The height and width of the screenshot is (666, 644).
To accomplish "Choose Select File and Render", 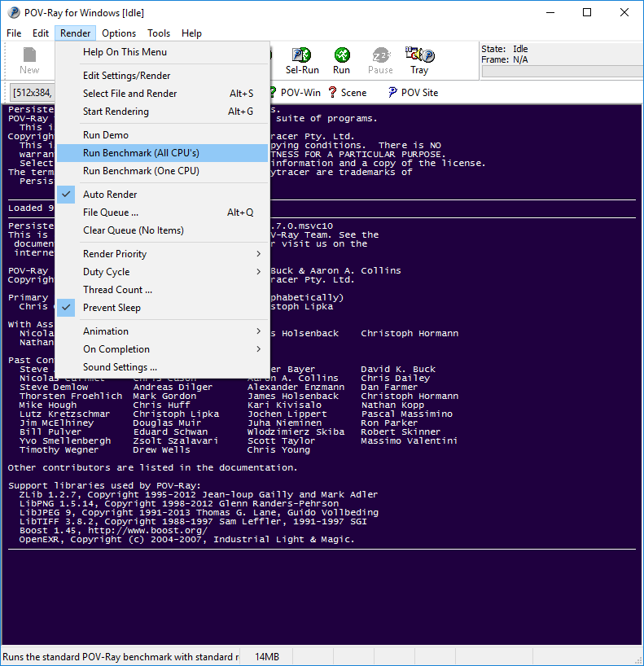I will click(163, 94).
